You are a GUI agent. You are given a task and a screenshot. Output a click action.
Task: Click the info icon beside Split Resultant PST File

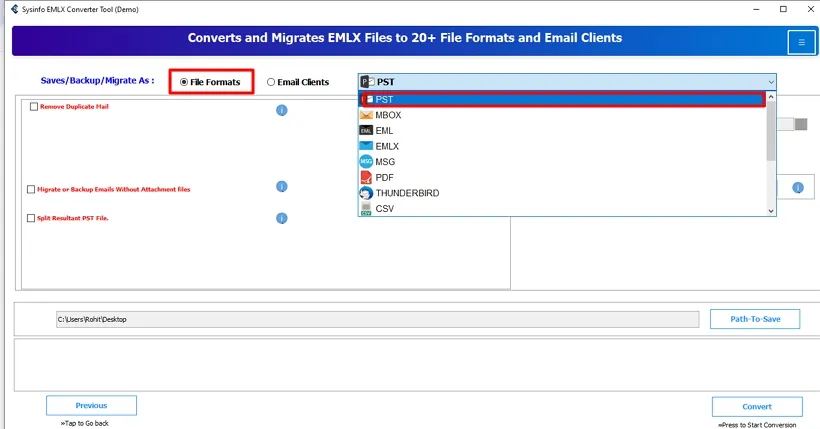coord(281,218)
